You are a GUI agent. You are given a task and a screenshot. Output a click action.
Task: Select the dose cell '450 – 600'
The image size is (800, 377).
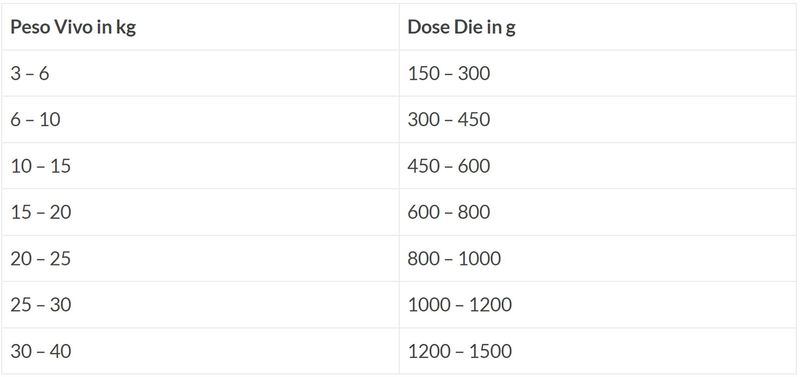tap(597, 166)
